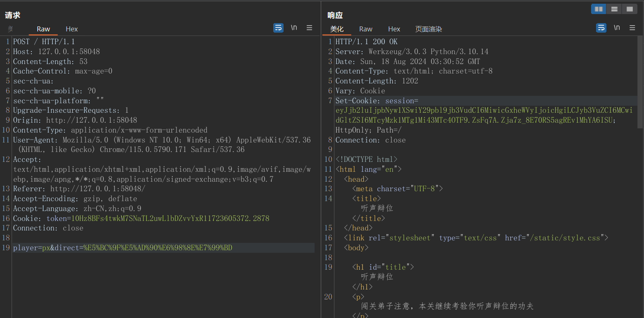
Task: Click the POST / HTTP/1.1 request line
Action: click(x=44, y=42)
